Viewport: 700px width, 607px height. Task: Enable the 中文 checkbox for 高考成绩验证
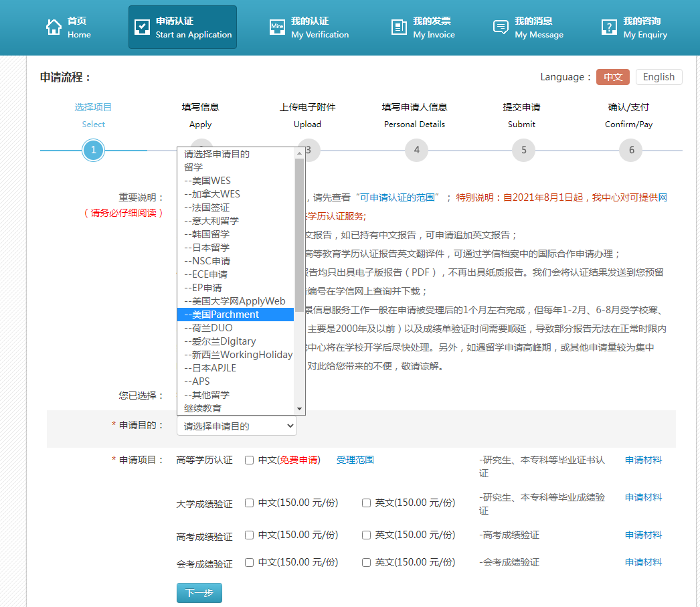coord(250,534)
